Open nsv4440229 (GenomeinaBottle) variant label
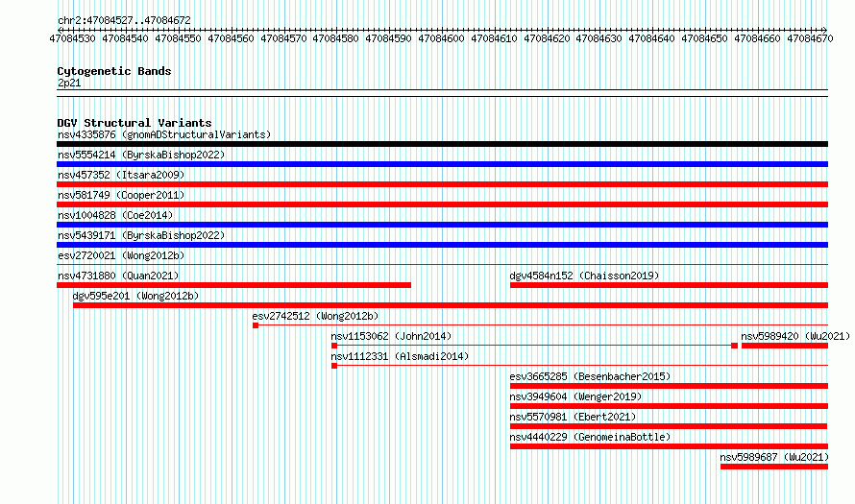This screenshot has width=855, height=504. 590,437
